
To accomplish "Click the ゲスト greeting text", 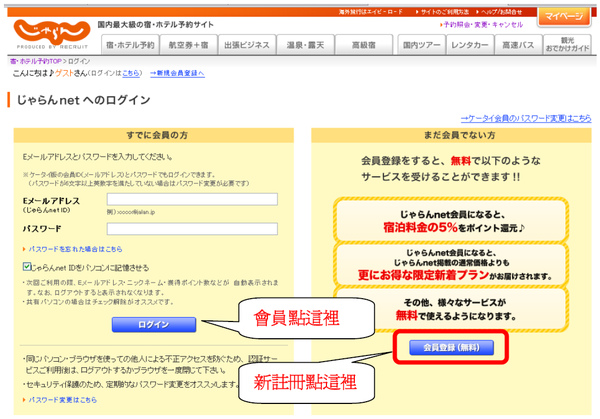I will (64, 73).
